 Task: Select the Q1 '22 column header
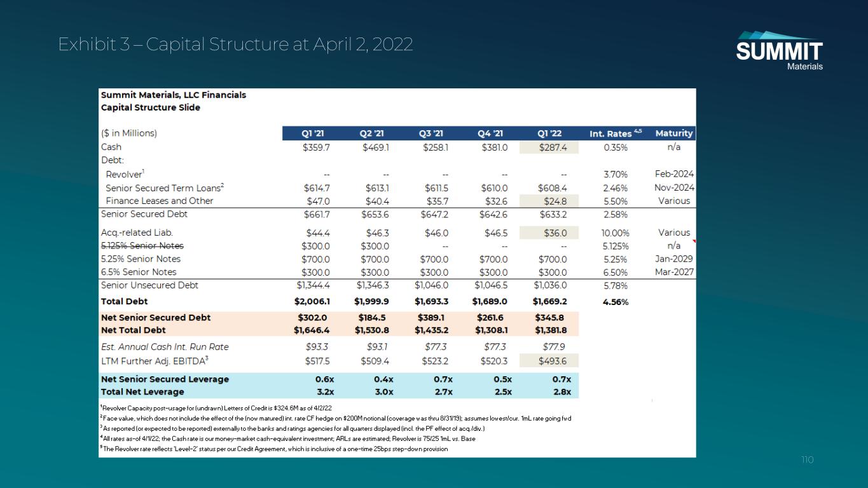tap(550, 133)
